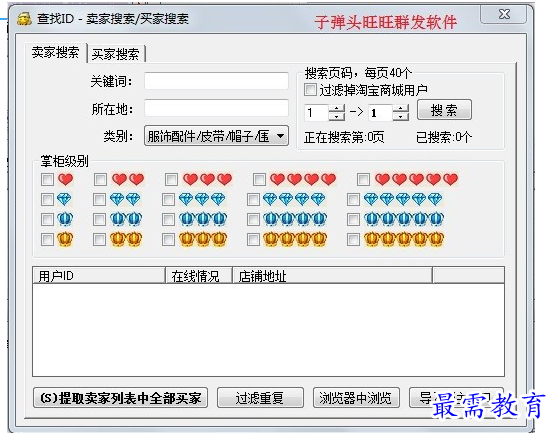Decrease the start page number spinner
Screen dimensions: 554x437
click(x=337, y=117)
